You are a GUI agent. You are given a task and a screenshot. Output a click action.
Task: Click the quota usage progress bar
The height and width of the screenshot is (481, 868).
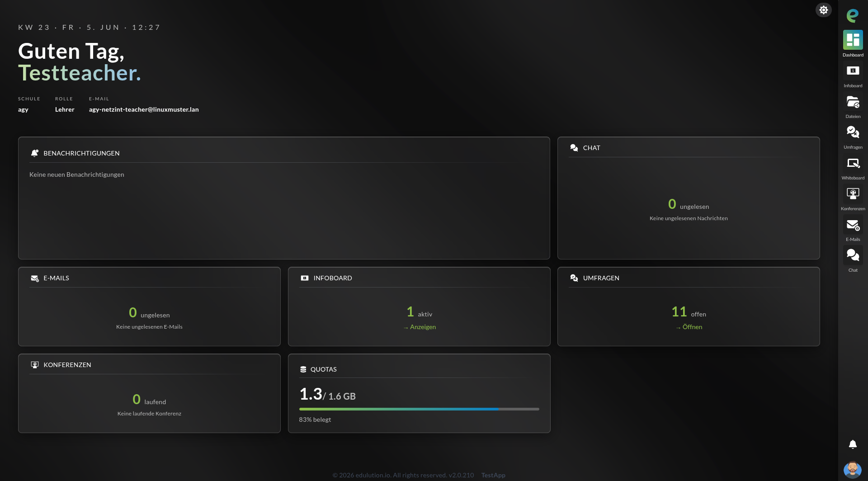(419, 409)
